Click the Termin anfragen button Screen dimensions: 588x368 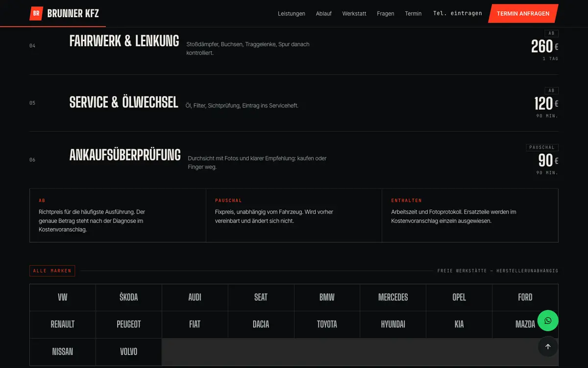coord(523,14)
